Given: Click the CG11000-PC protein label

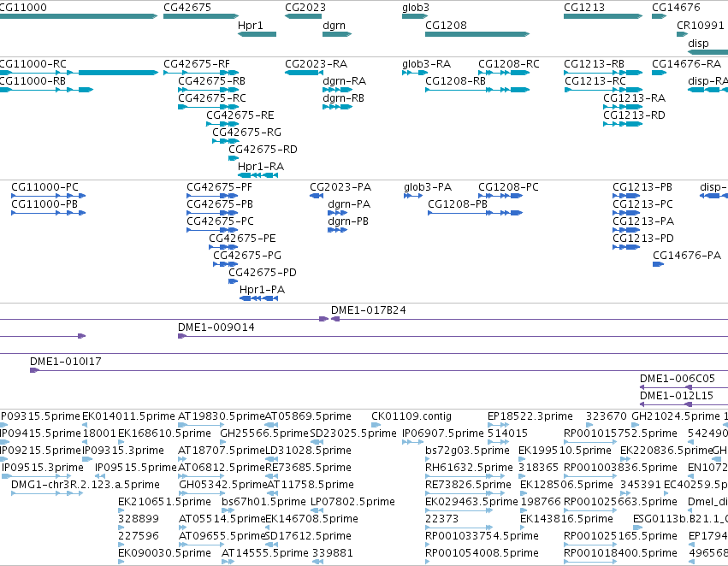Looking at the screenshot, I should [45, 187].
